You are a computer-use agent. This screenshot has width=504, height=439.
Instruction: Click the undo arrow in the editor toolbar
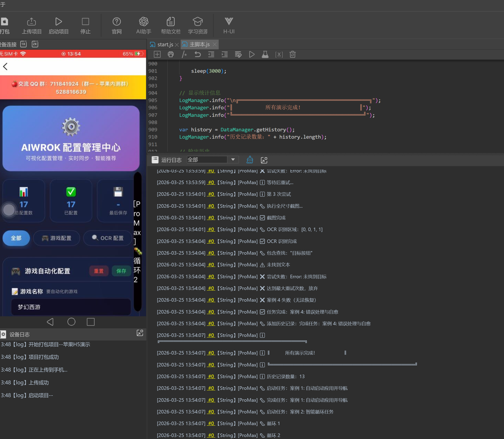[197, 54]
